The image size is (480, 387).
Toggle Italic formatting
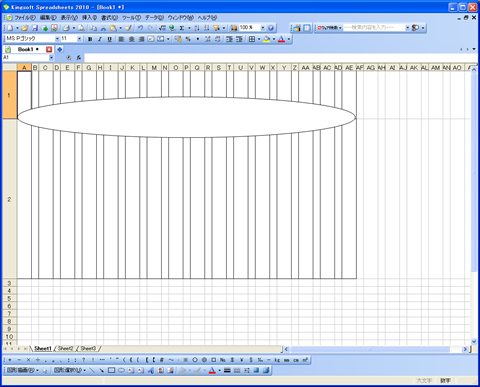(99, 39)
